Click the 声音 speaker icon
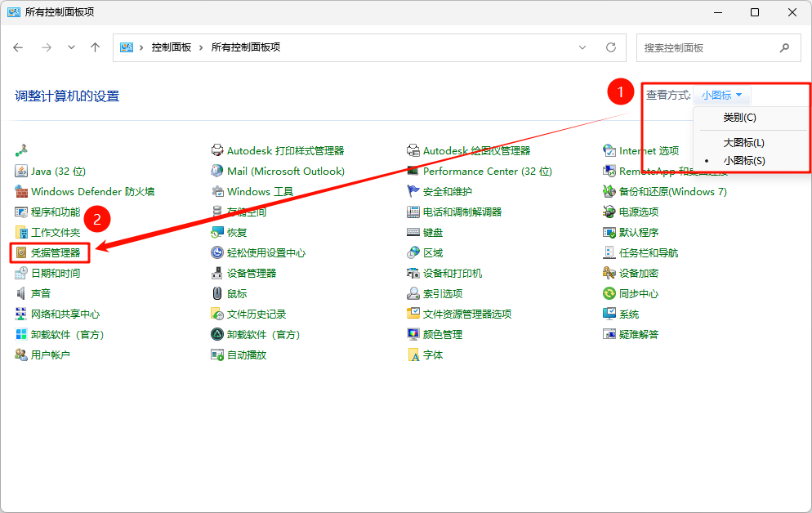Viewport: 812px width, 513px height. 22,294
